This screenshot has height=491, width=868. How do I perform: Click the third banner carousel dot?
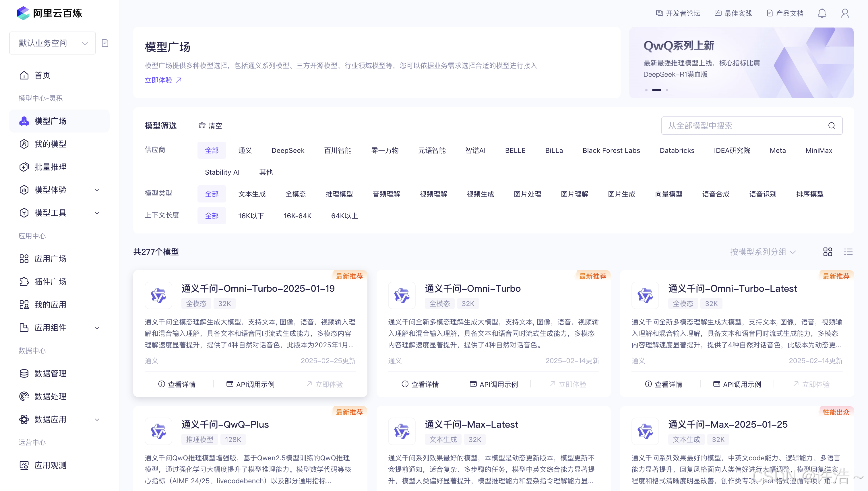pyautogui.click(x=667, y=90)
